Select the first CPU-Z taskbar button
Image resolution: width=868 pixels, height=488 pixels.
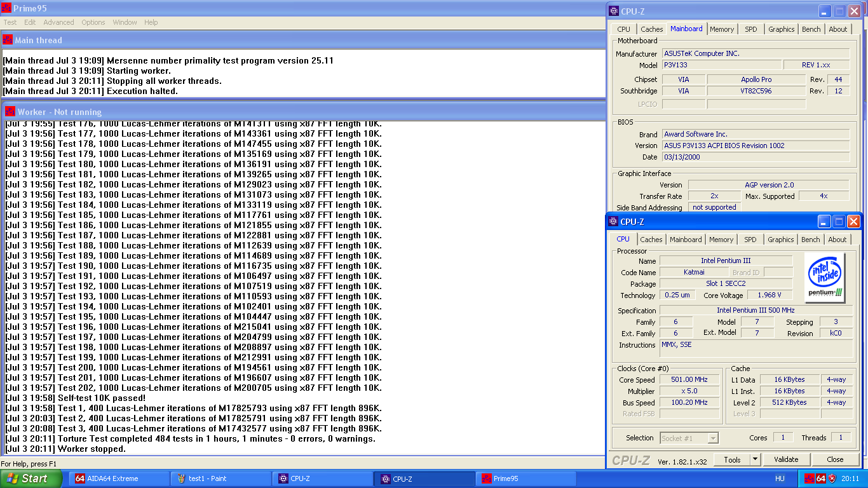point(323,478)
